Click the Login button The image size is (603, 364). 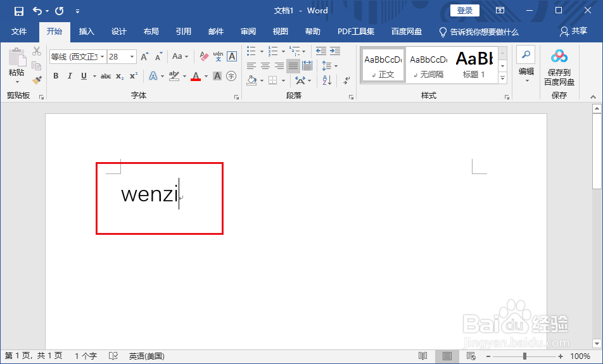[465, 10]
